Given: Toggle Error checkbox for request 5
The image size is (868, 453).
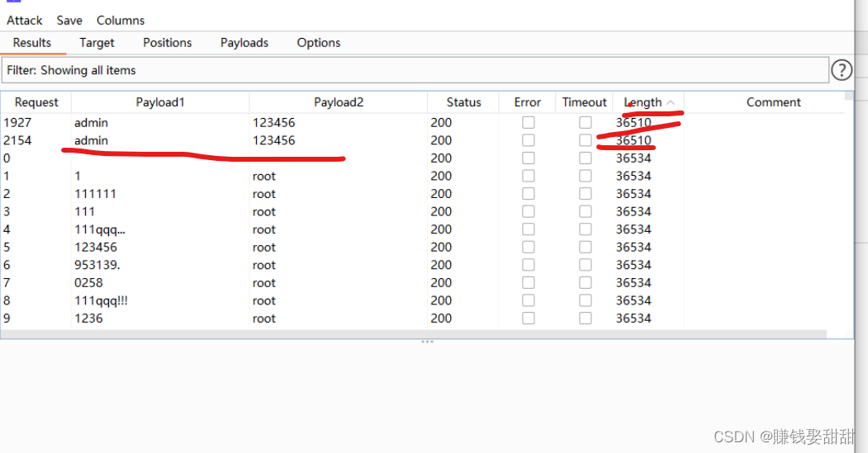Looking at the screenshot, I should click(x=528, y=247).
